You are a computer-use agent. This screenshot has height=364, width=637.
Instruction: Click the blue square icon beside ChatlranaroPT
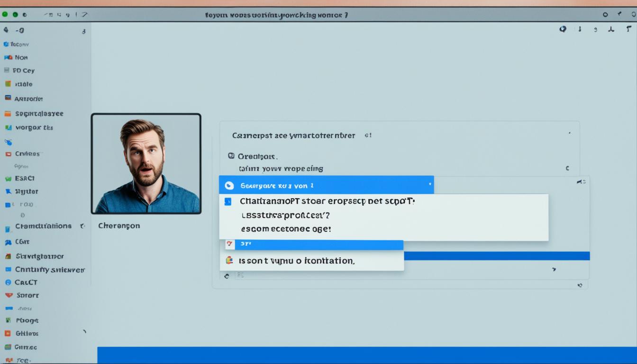pyautogui.click(x=228, y=201)
